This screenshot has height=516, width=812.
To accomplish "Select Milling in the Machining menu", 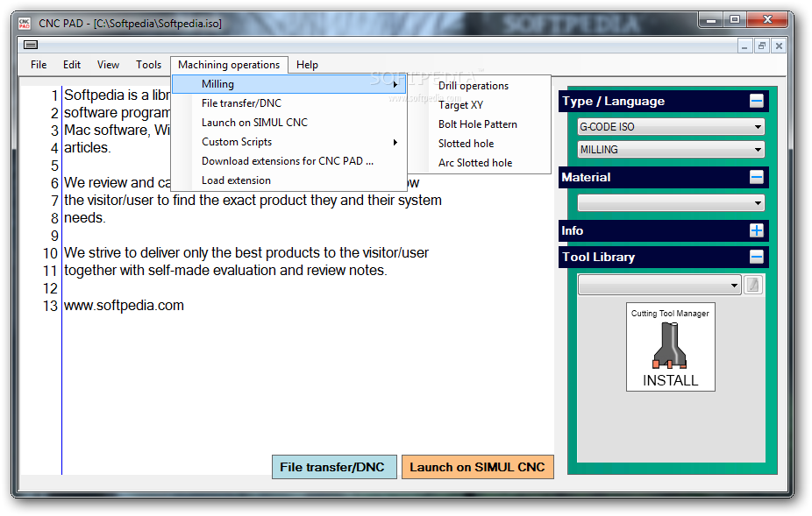I will coord(289,84).
